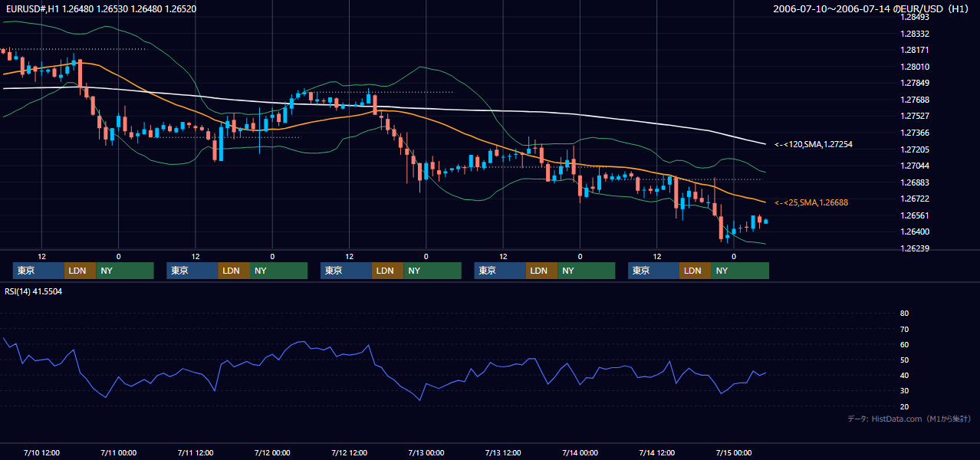
Task: Click the データ: HistData.com source credit
Action: (x=909, y=419)
